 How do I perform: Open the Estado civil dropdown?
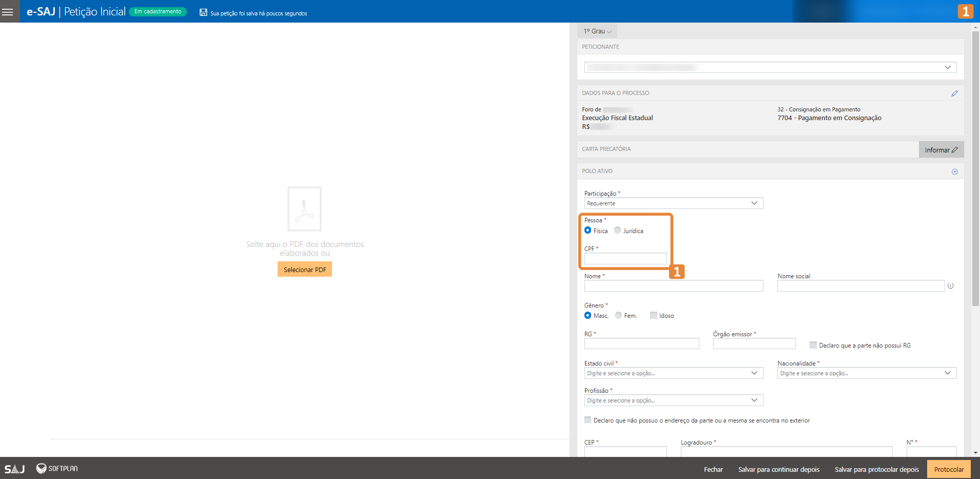(673, 373)
